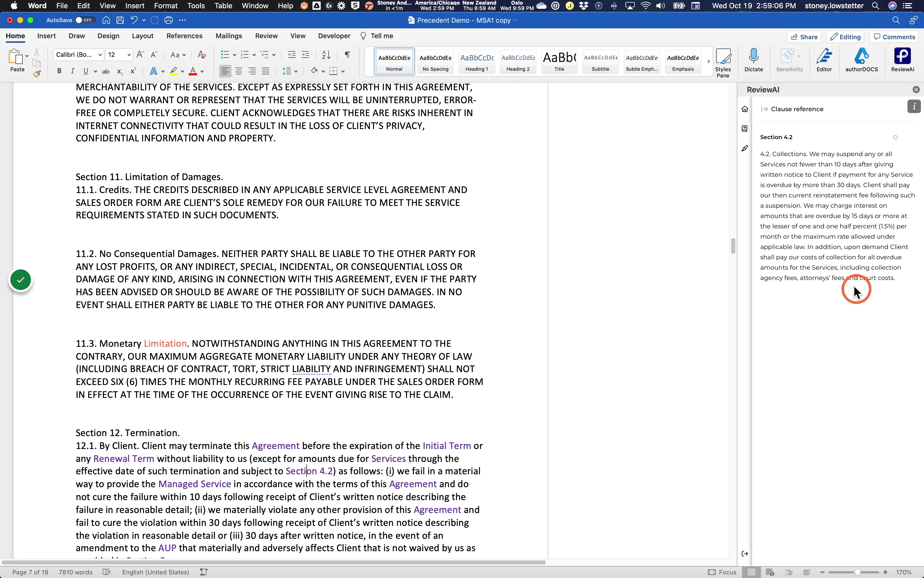This screenshot has width=924, height=578.
Task: Click the ReviewAI exit arrow icon
Action: click(x=745, y=554)
